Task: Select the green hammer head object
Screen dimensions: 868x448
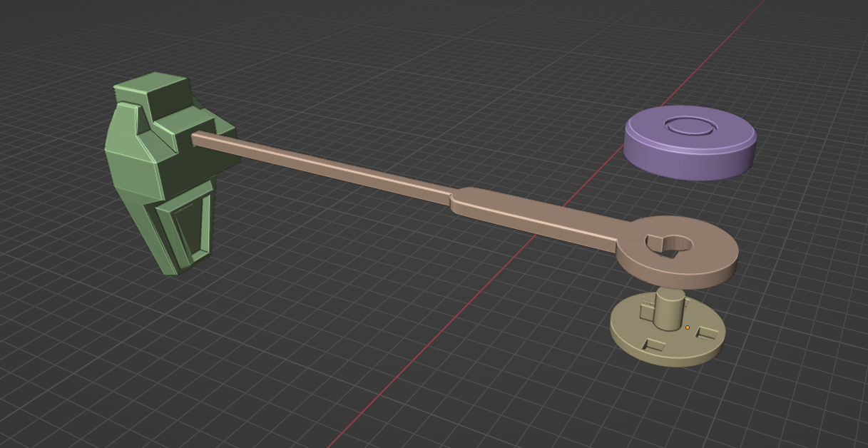Action: tap(170, 171)
